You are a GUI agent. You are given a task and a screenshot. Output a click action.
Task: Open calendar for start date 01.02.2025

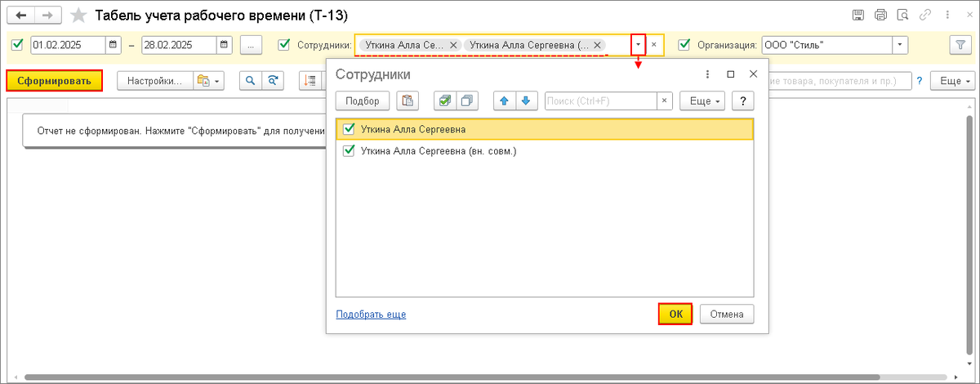click(114, 45)
